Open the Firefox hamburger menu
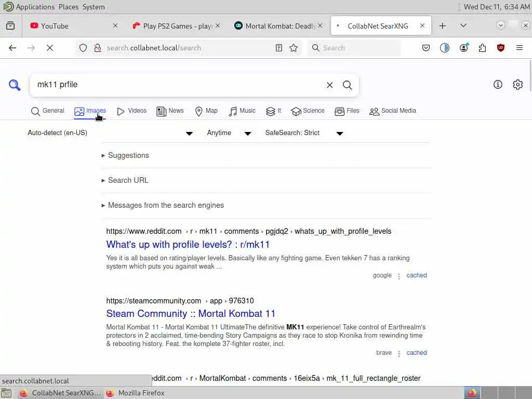The image size is (532, 399). click(x=520, y=48)
